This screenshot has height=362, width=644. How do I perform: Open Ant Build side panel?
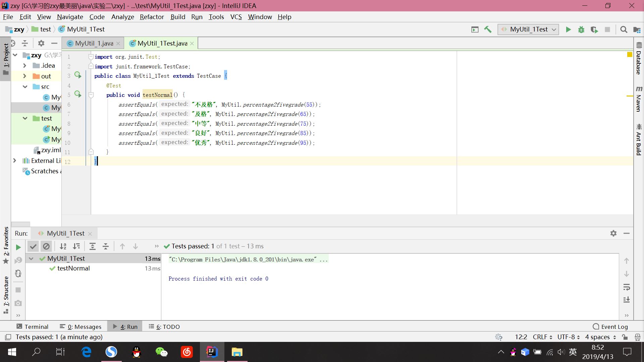coord(639,139)
